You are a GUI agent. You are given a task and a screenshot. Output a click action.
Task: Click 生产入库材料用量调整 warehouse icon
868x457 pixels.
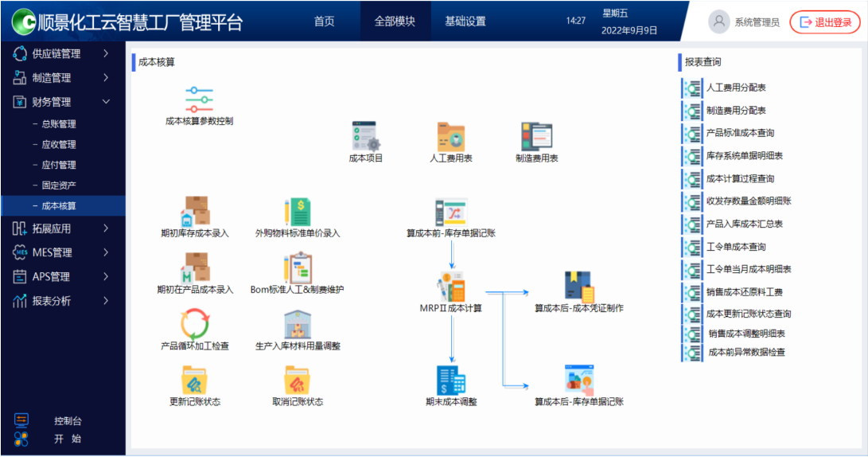(298, 325)
